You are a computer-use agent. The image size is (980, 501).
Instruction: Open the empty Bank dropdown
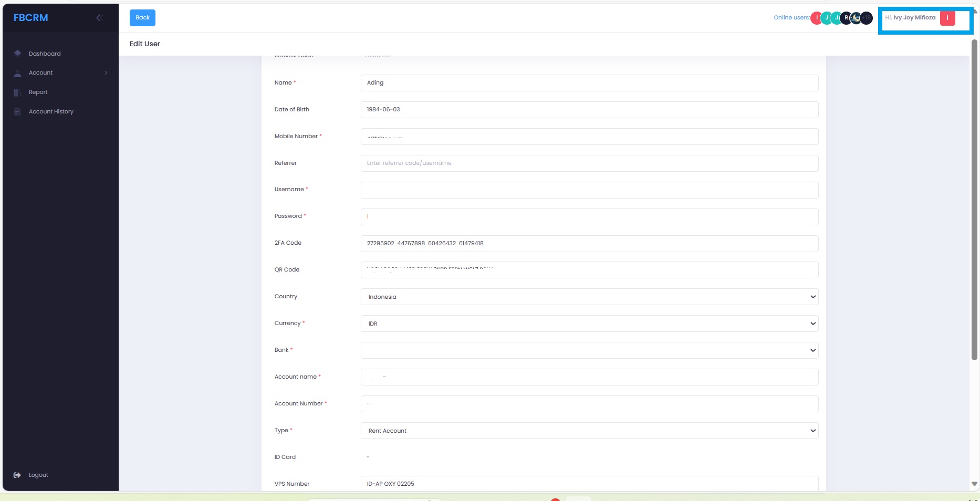coord(589,350)
